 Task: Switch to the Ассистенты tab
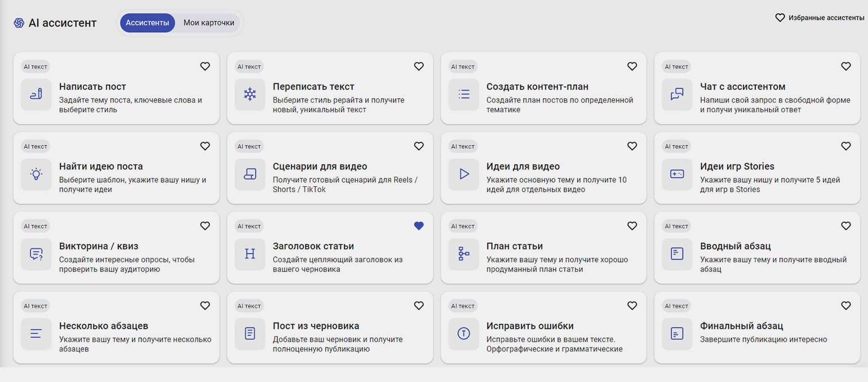tap(147, 23)
